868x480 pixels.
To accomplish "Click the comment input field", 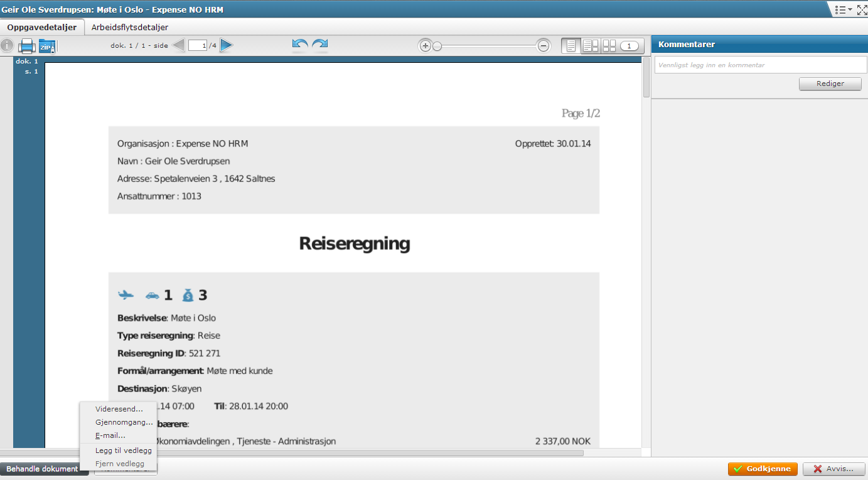I will coord(759,65).
